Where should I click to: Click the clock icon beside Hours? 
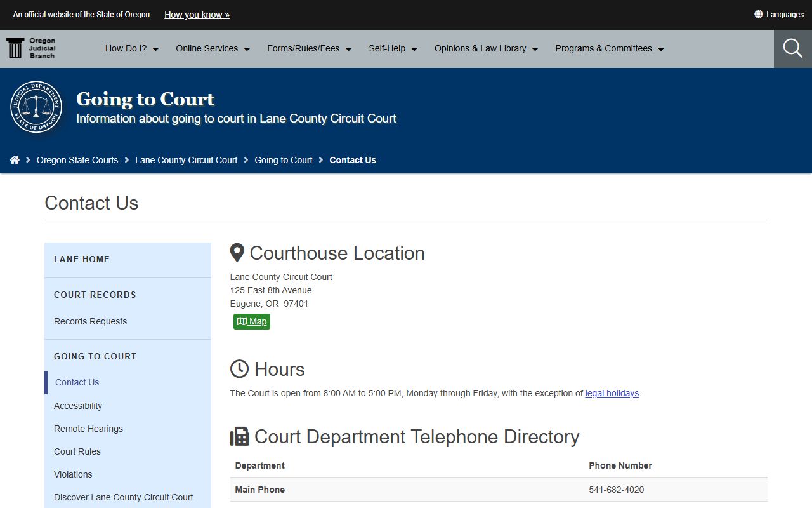(239, 369)
